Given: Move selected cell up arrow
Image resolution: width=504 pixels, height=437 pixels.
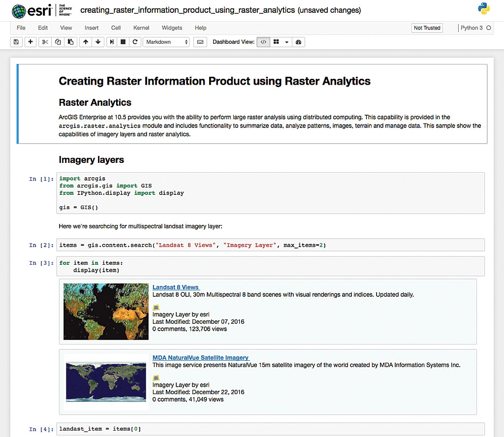Looking at the screenshot, I should click(x=86, y=42).
